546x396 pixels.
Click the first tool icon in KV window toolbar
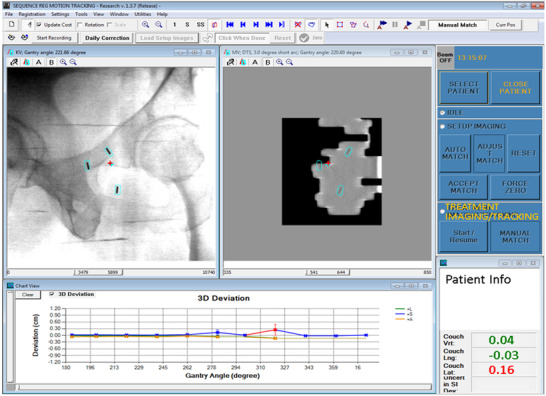[14, 62]
